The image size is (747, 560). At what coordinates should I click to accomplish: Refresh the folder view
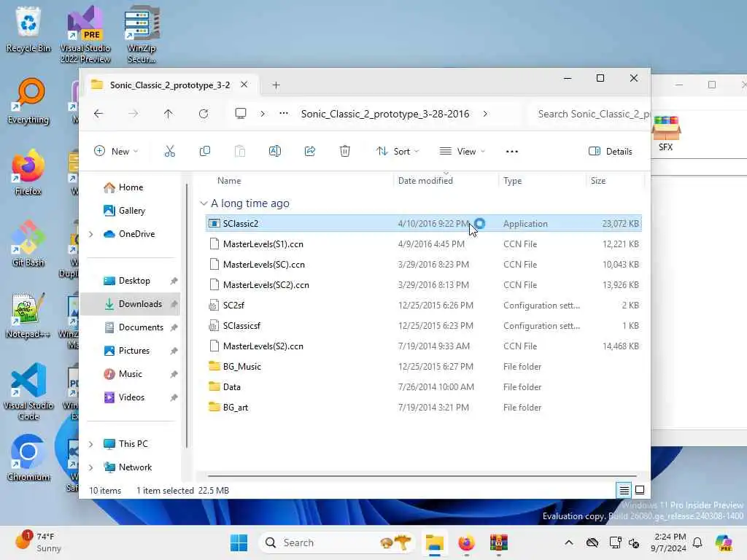tap(204, 114)
